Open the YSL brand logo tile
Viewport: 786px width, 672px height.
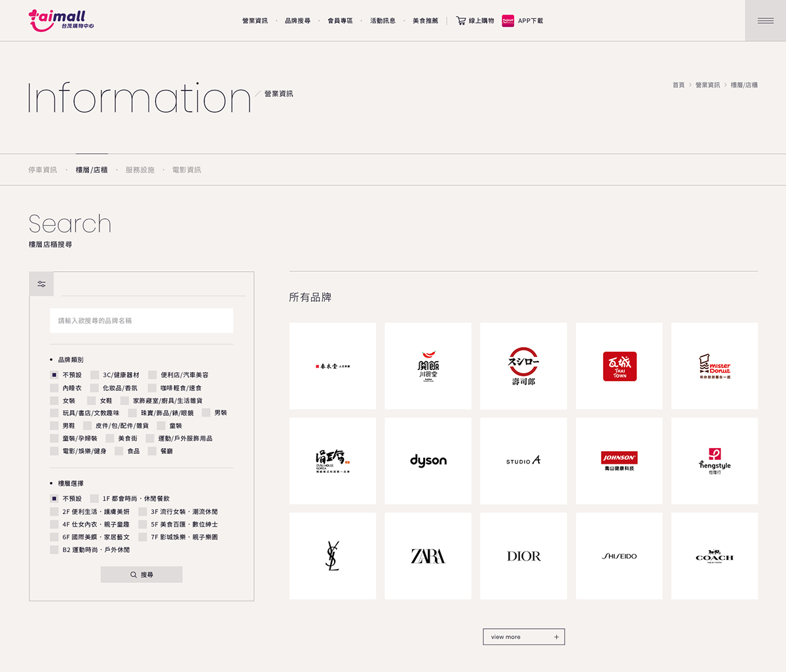[x=333, y=556]
